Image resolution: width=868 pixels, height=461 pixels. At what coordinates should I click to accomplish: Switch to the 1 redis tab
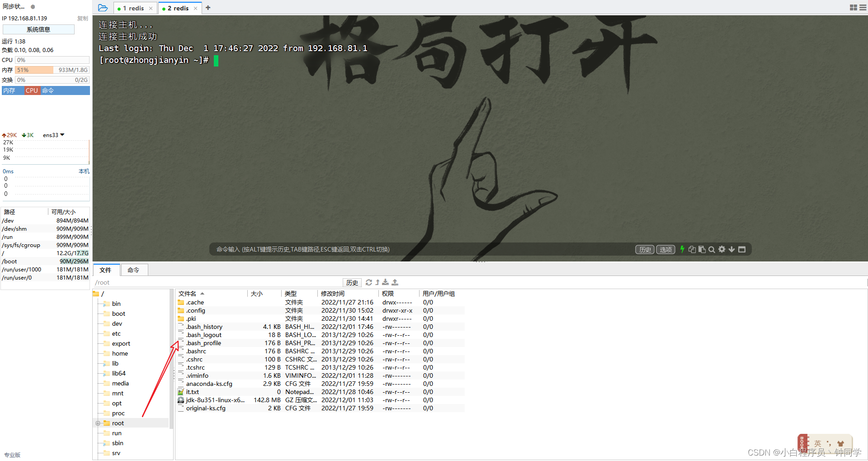[133, 8]
